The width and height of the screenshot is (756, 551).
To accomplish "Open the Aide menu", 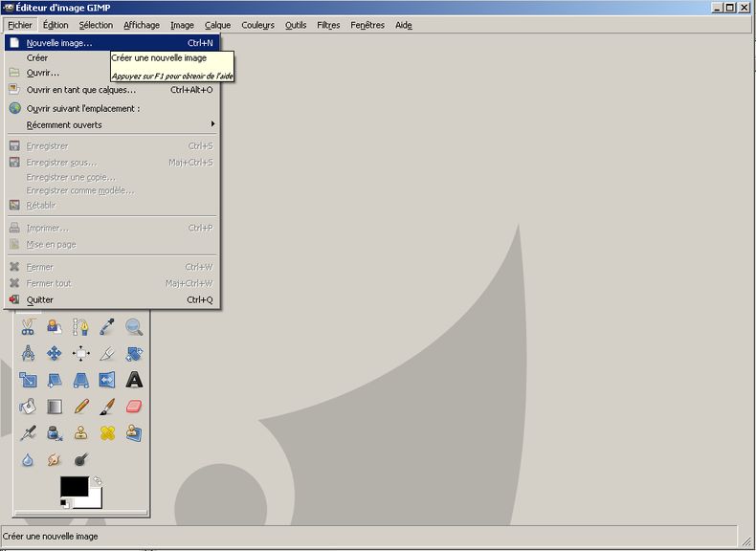I will tap(404, 25).
